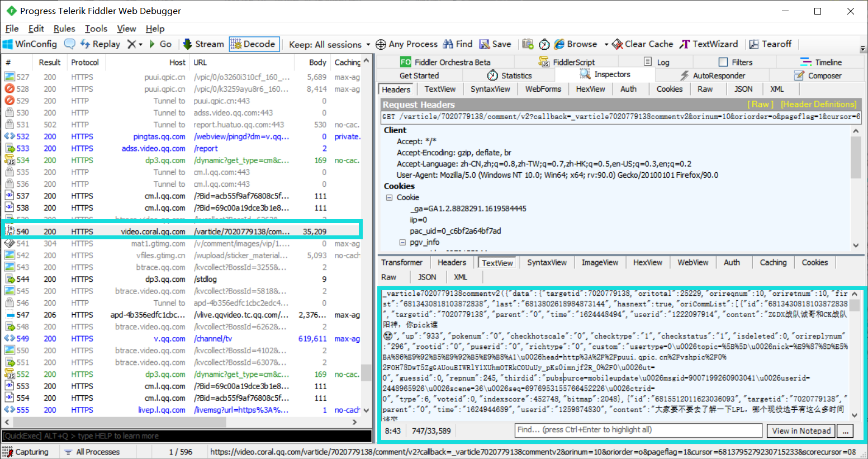The width and height of the screenshot is (868, 459).
Task: Open the Composer tab
Action: (x=818, y=75)
